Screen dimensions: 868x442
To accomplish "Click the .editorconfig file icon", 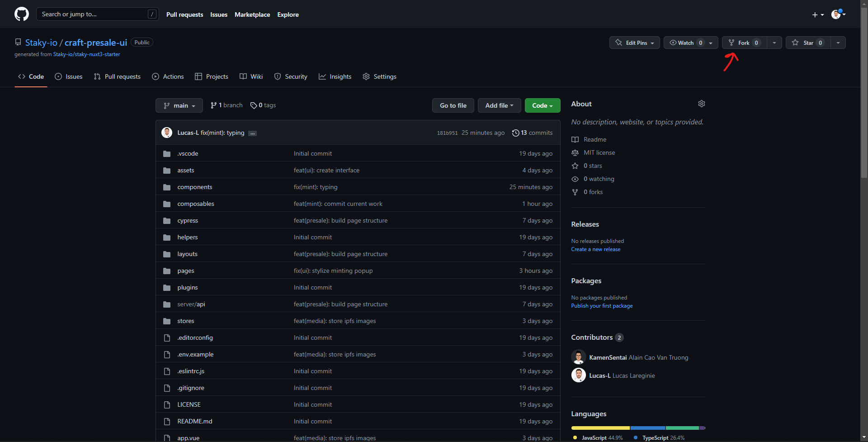I will [x=167, y=338].
